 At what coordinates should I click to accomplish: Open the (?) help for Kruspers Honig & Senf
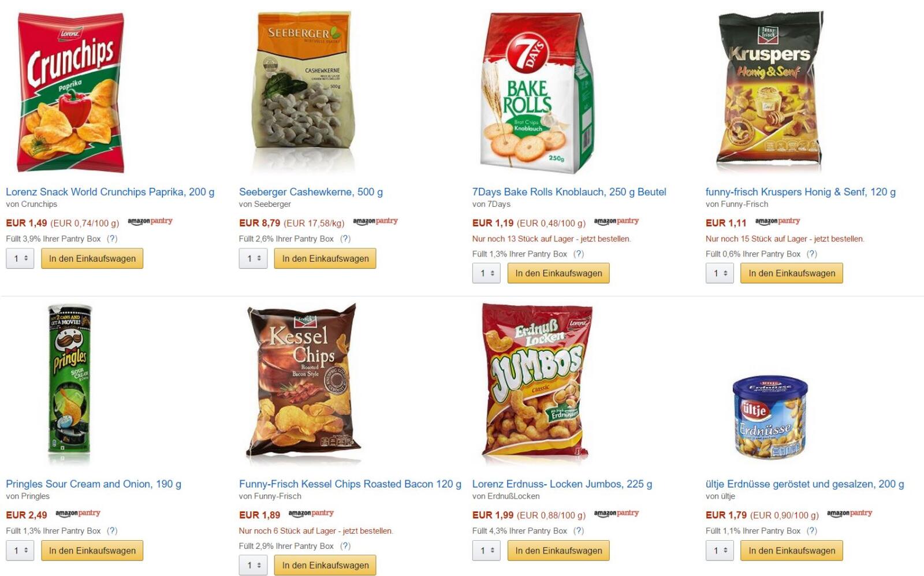pyautogui.click(x=812, y=254)
